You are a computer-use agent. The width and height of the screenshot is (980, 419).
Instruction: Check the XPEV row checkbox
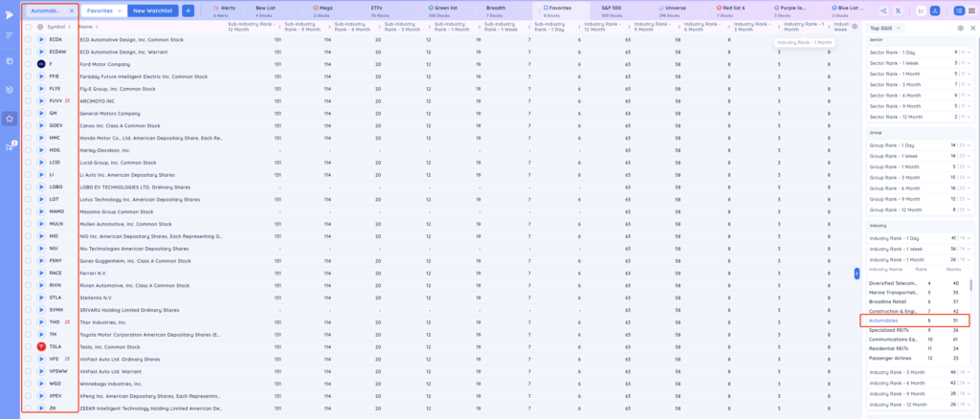coord(28,396)
